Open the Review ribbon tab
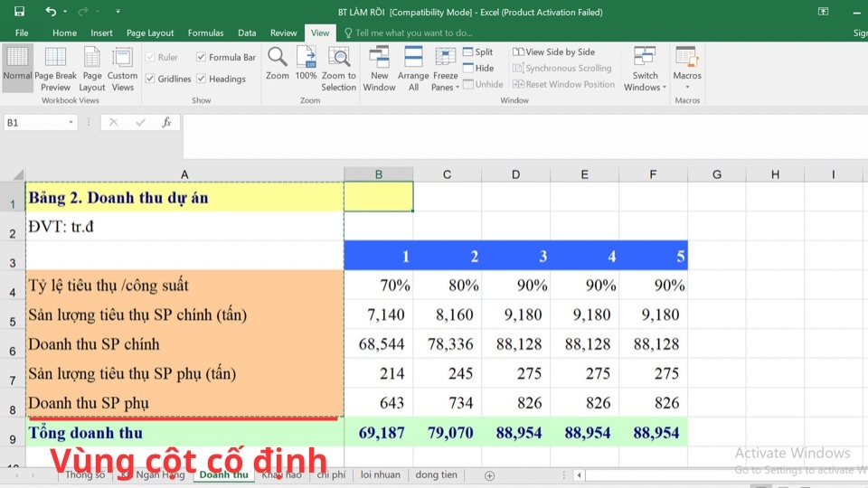Viewport: 868px width, 488px height. point(283,33)
